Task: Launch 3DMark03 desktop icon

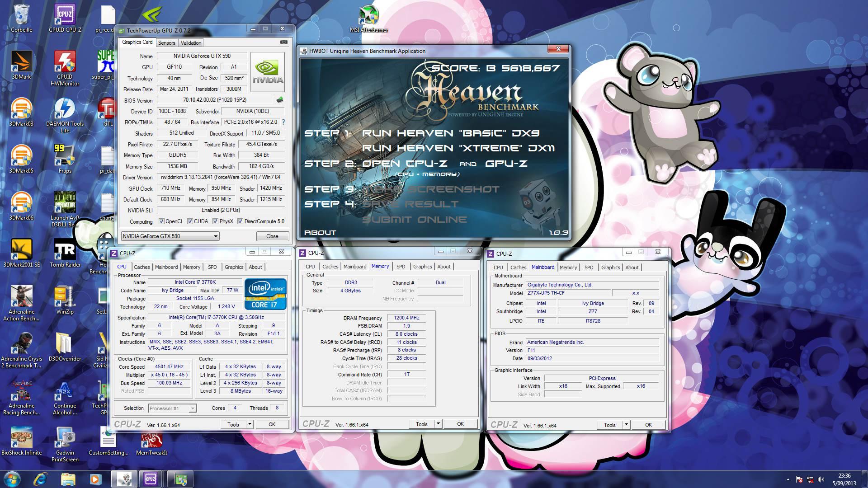Action: [21, 112]
